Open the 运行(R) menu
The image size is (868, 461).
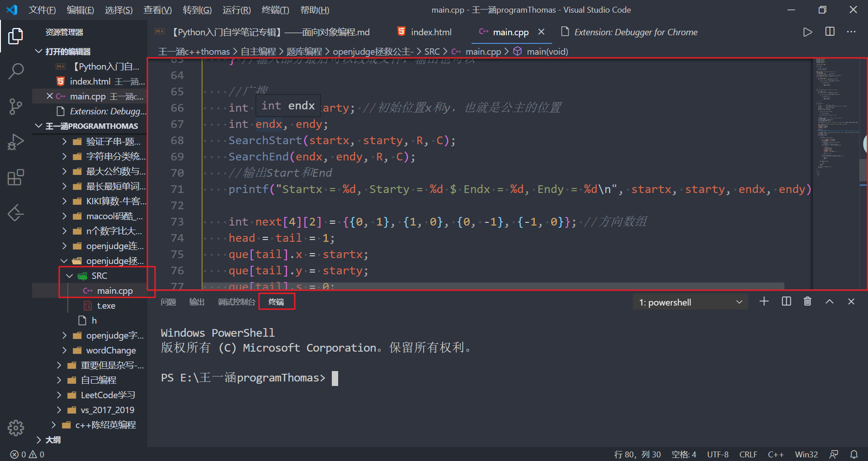point(236,10)
